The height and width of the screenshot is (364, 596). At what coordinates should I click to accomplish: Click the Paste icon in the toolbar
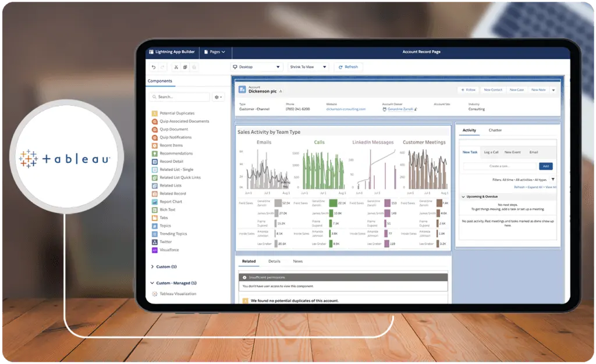(194, 67)
